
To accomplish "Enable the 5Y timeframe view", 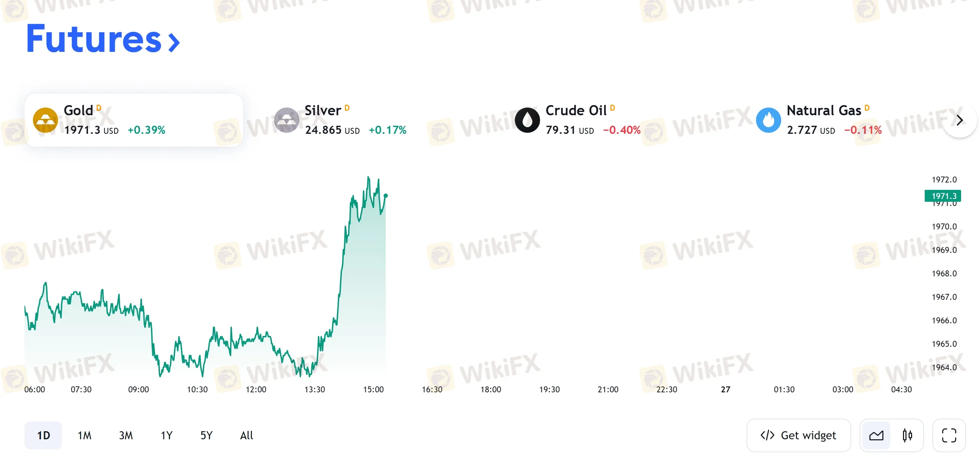I will click(x=206, y=435).
